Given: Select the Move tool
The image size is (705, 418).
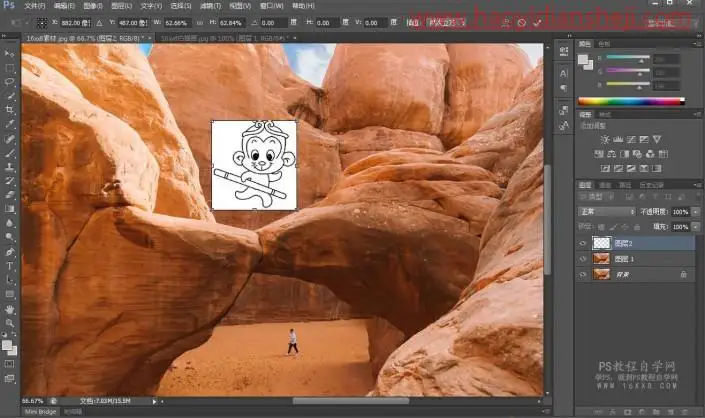Looking at the screenshot, I should tap(9, 54).
